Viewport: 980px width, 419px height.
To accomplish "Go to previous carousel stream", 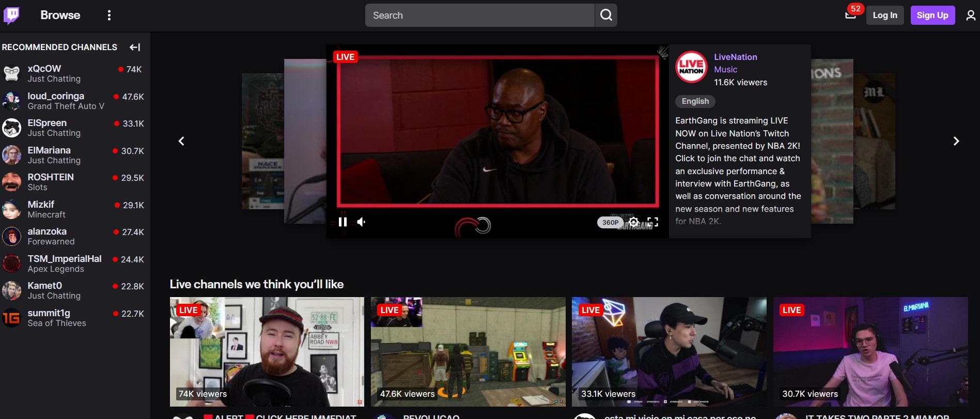I will (181, 141).
